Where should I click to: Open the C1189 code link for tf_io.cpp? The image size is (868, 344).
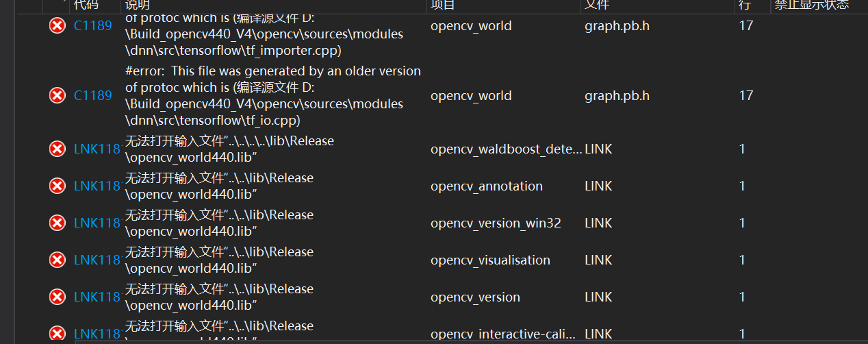point(92,96)
